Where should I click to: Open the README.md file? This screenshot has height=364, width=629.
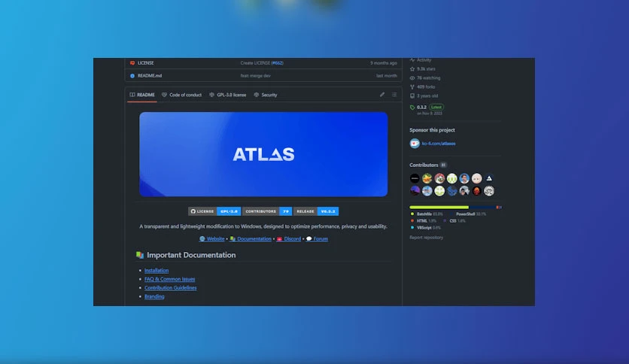pyautogui.click(x=149, y=75)
